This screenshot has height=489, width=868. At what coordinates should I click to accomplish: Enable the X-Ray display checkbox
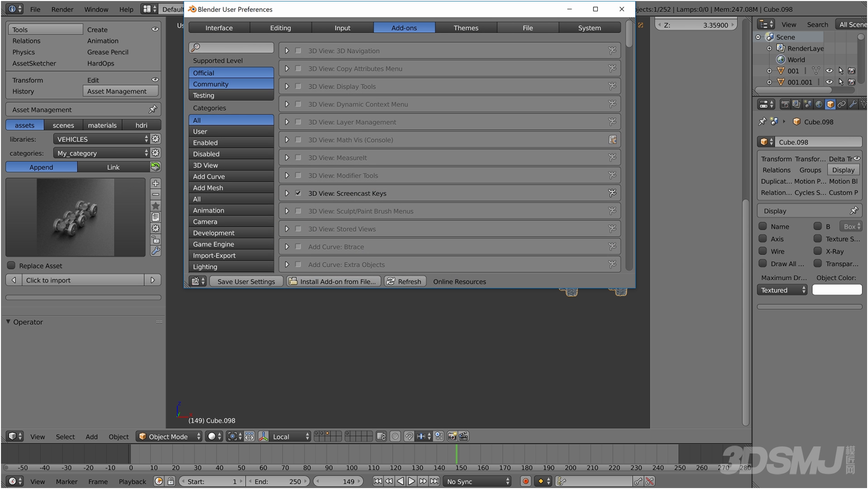tap(817, 251)
